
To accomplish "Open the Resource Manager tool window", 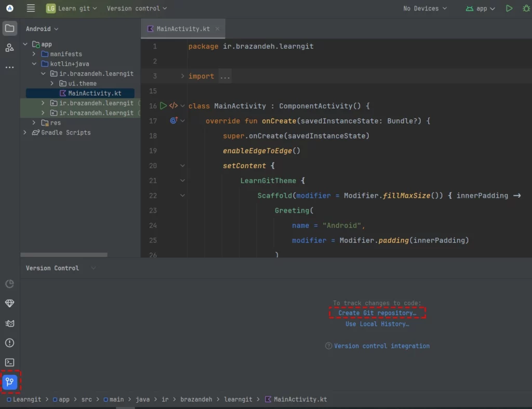I will pos(9,47).
